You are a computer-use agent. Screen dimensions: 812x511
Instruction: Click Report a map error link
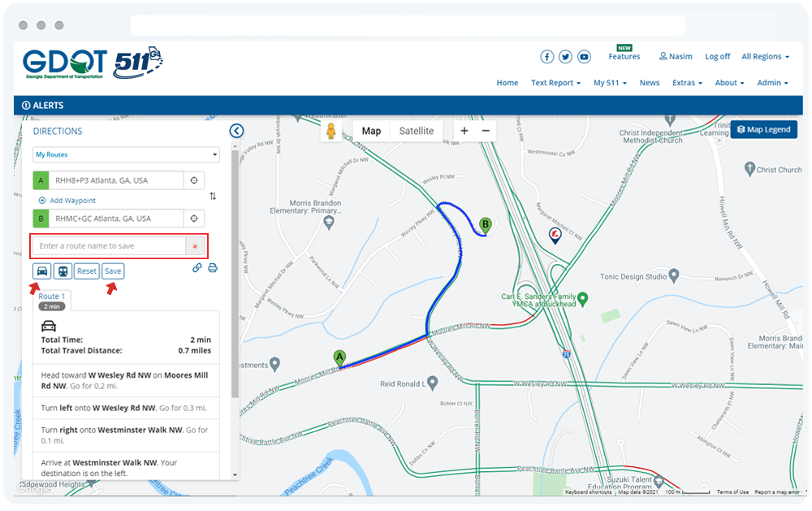click(777, 492)
